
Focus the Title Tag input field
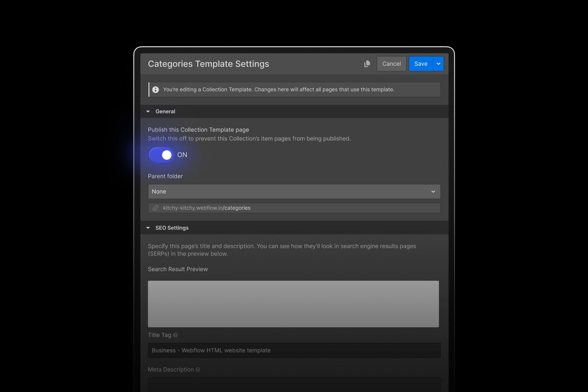(x=294, y=350)
